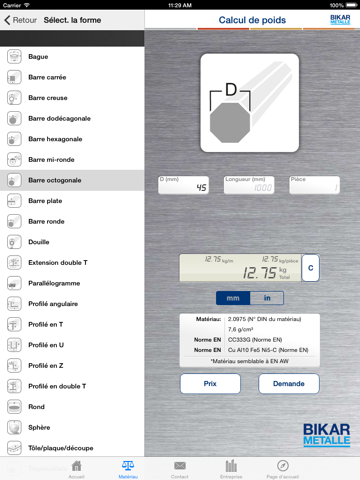Select the Barre dodécagonale icon
The width and height of the screenshot is (360, 480).
14,119
